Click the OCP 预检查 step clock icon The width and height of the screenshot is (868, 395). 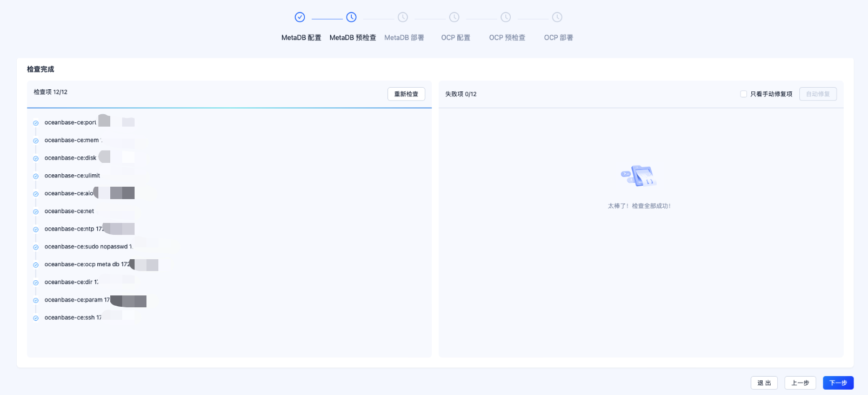(506, 17)
